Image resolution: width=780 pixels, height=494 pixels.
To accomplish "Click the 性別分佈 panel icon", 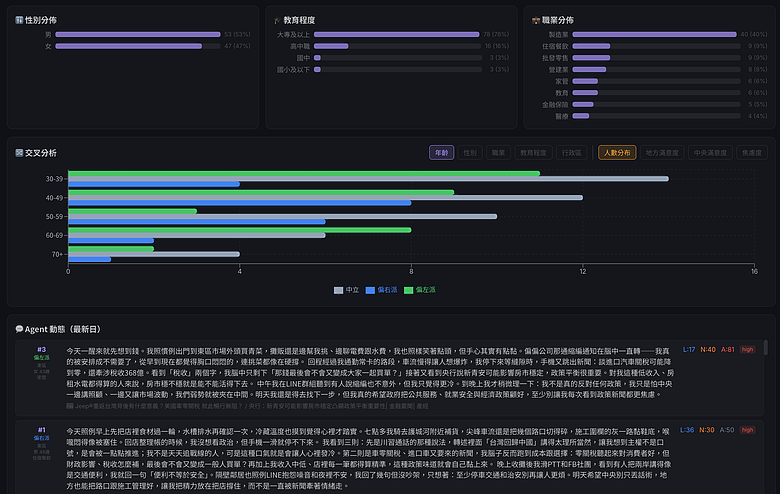I will pos(19,20).
